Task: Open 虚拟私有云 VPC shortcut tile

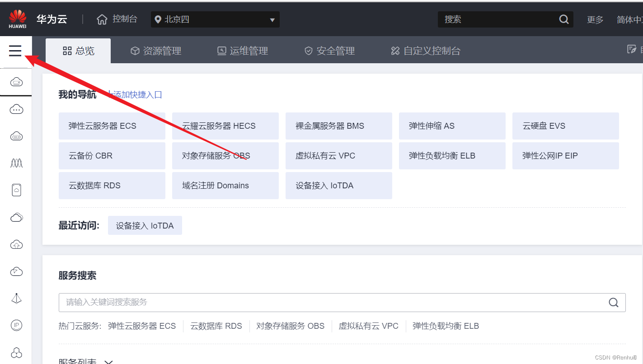Action: coord(339,156)
